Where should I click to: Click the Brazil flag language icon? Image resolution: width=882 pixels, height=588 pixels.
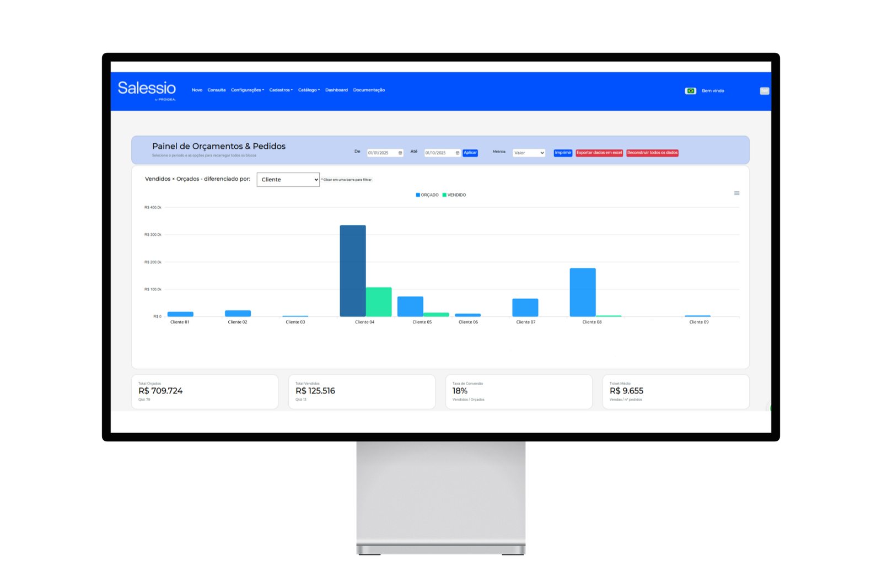point(690,91)
